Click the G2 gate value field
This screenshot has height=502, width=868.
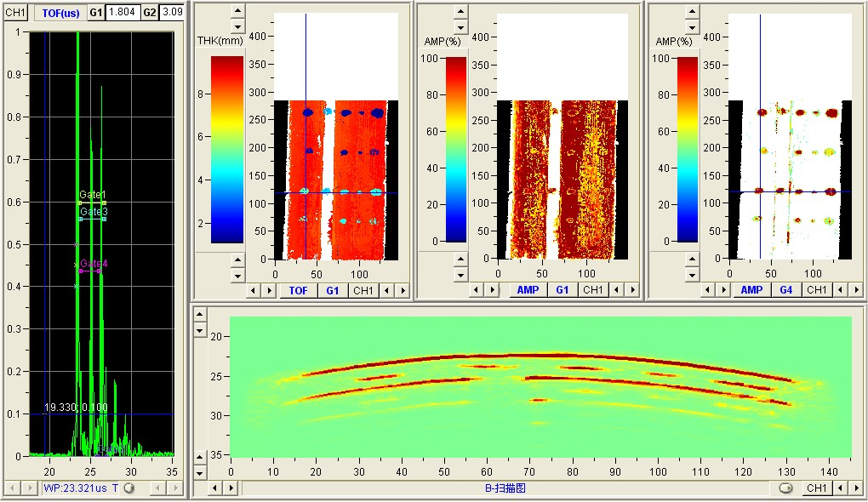click(x=171, y=13)
